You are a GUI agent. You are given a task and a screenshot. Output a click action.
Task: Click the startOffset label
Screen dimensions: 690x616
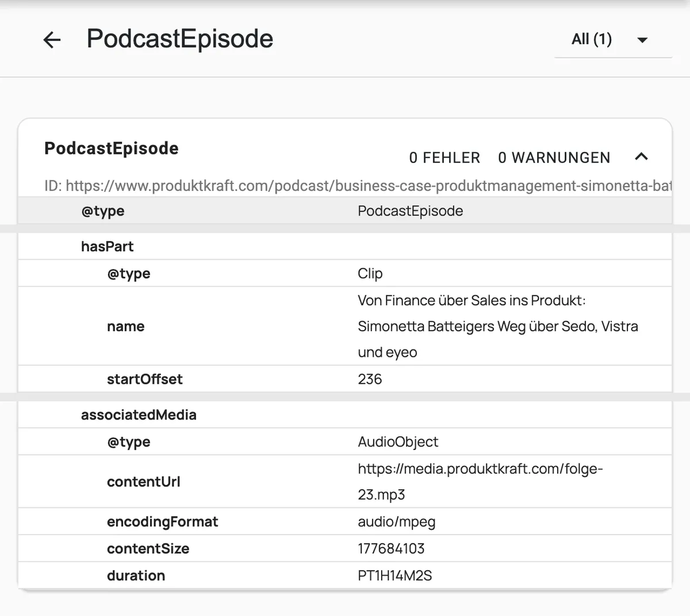coord(145,379)
